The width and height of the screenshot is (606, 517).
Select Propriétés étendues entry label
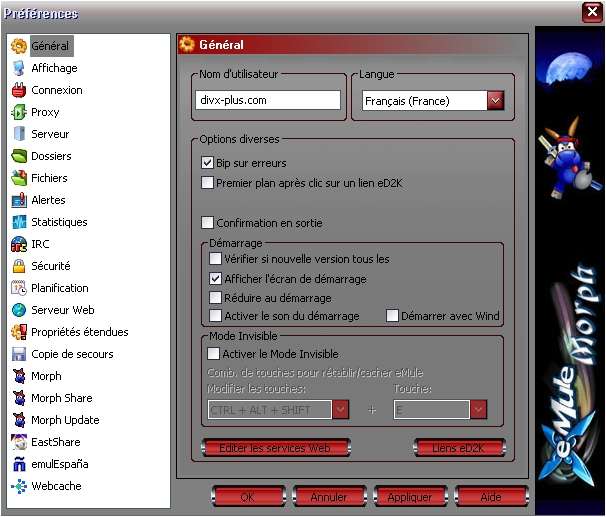pos(80,332)
